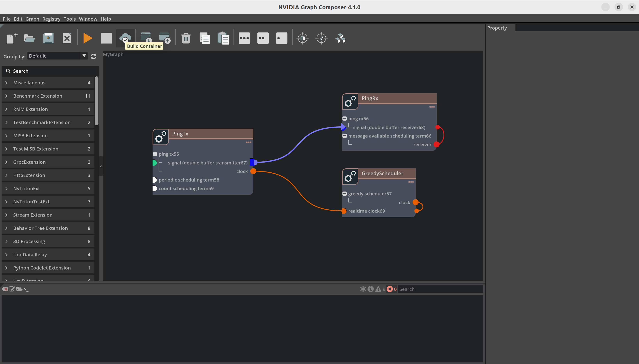Viewport: 639px width, 364px height.
Task: Click the red receiver port on PingRx
Action: click(436, 144)
